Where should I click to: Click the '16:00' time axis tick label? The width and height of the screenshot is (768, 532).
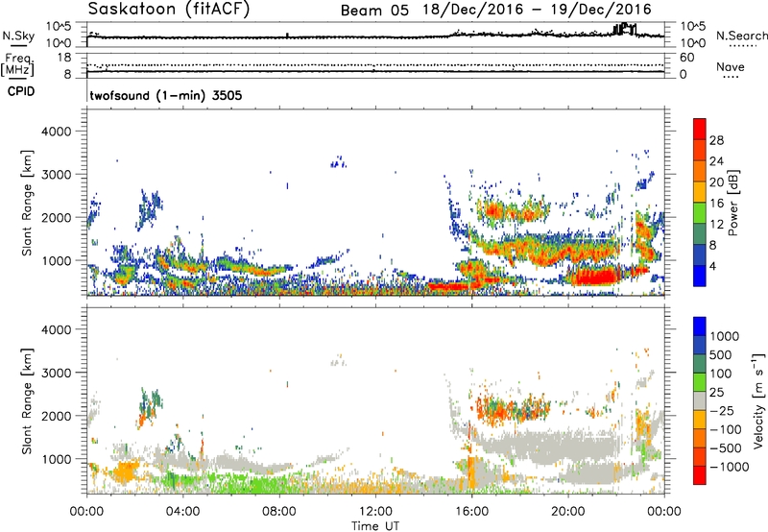471,512
